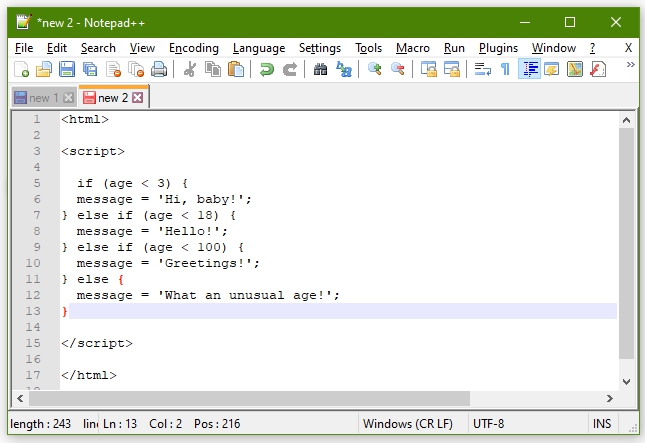Image resolution: width=645 pixels, height=443 pixels.
Task: Click line number 9 in the margin
Action: pyautogui.click(x=37, y=247)
